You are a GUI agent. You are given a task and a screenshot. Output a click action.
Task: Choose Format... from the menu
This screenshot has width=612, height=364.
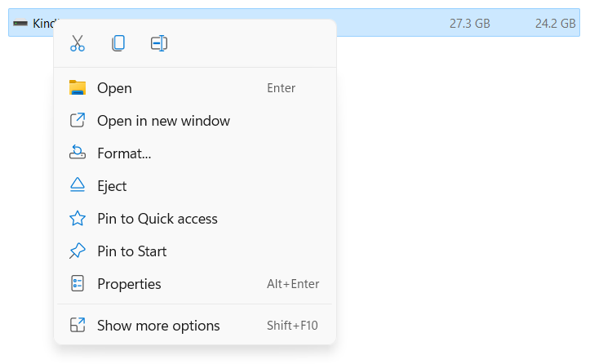point(124,153)
